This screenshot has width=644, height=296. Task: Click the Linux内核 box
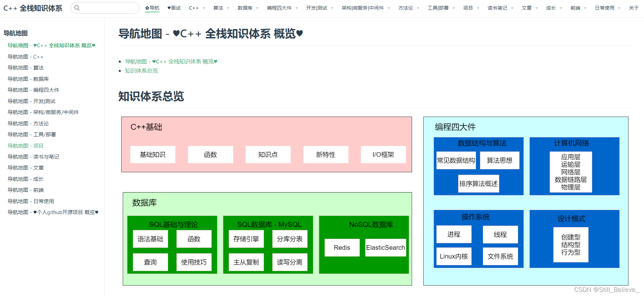454,256
